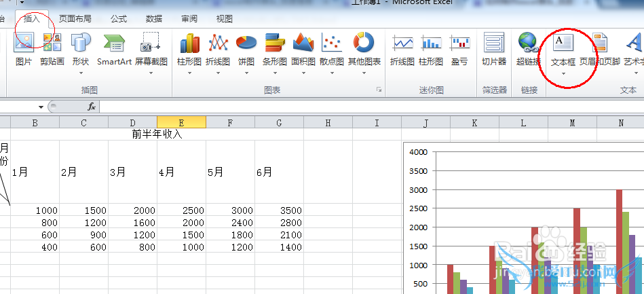Switch to the 数据 data tab
The width and height of the screenshot is (644, 294).
pyautogui.click(x=154, y=19)
